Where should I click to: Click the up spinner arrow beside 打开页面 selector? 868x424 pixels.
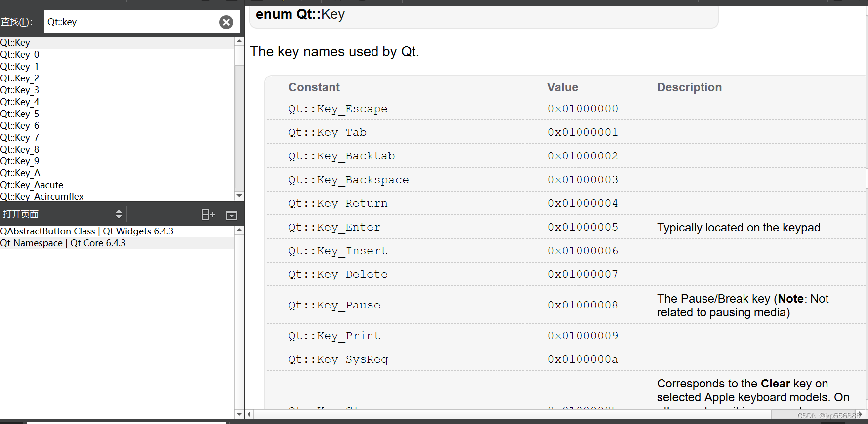(119, 211)
